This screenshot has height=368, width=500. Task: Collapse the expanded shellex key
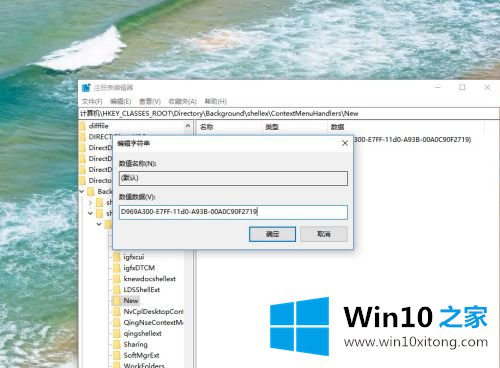tap(90, 213)
